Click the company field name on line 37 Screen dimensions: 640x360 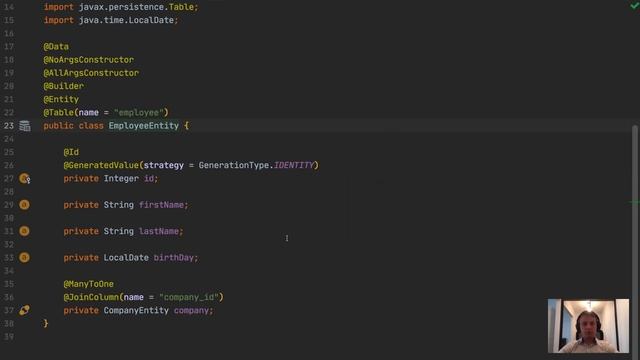191,310
